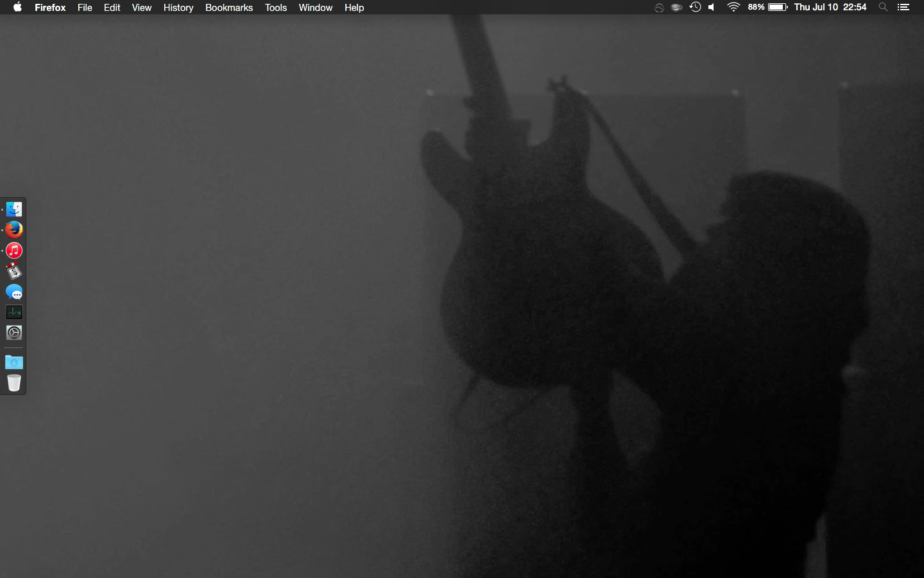Show battery status at 88%
The height and width of the screenshot is (578, 924).
coord(767,7)
